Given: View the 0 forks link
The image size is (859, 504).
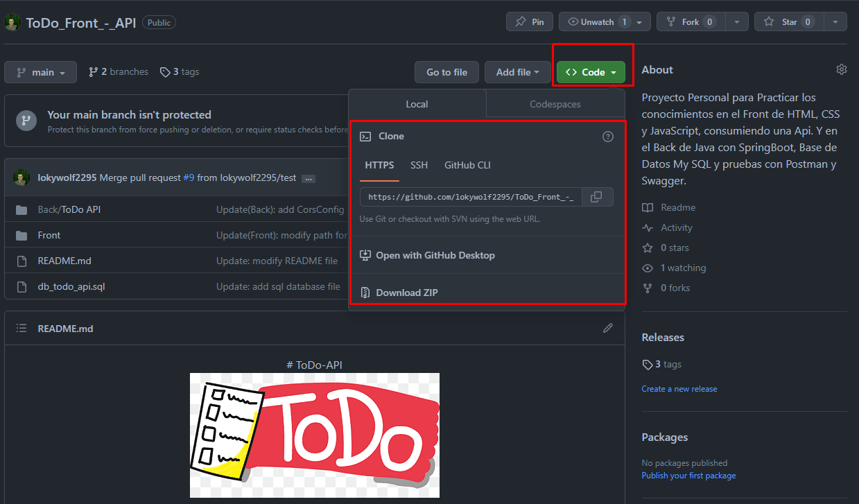Looking at the screenshot, I should point(666,288).
